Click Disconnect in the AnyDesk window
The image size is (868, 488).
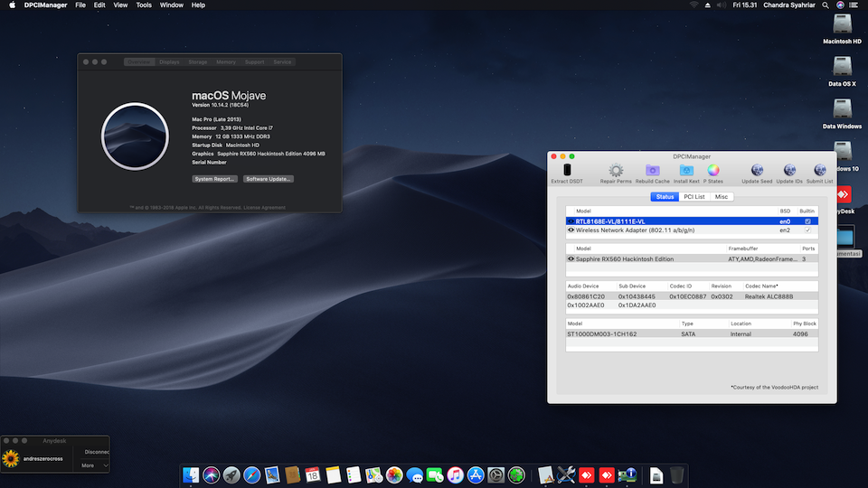97,452
